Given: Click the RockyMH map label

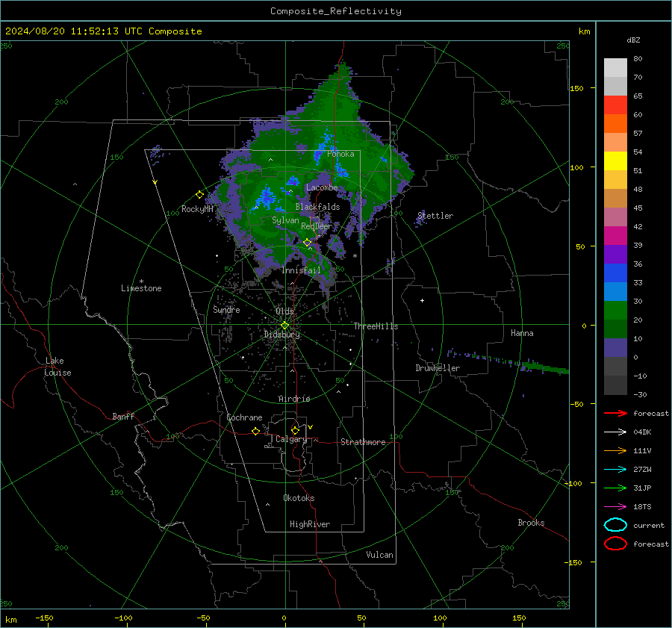Looking at the screenshot, I should [x=197, y=209].
